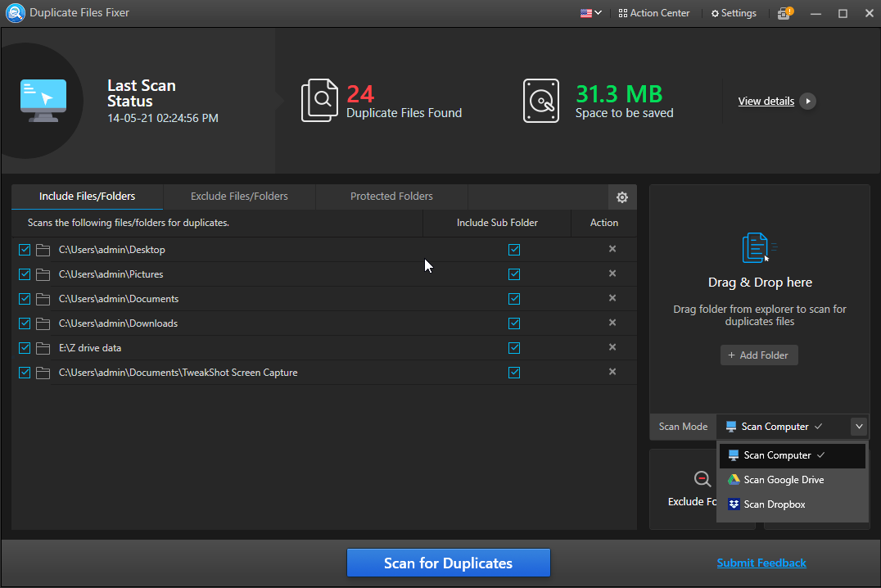Click View details next to last scan
The image size is (881, 588).
pyautogui.click(x=766, y=101)
